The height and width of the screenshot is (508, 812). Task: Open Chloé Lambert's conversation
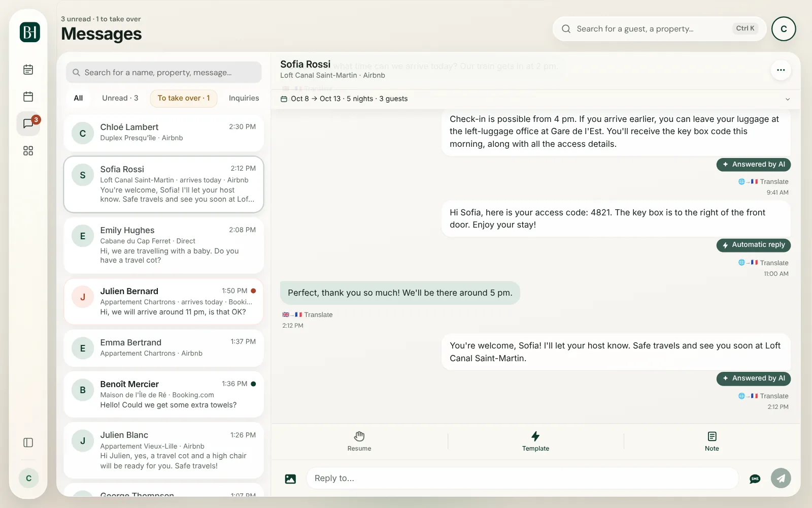click(163, 133)
